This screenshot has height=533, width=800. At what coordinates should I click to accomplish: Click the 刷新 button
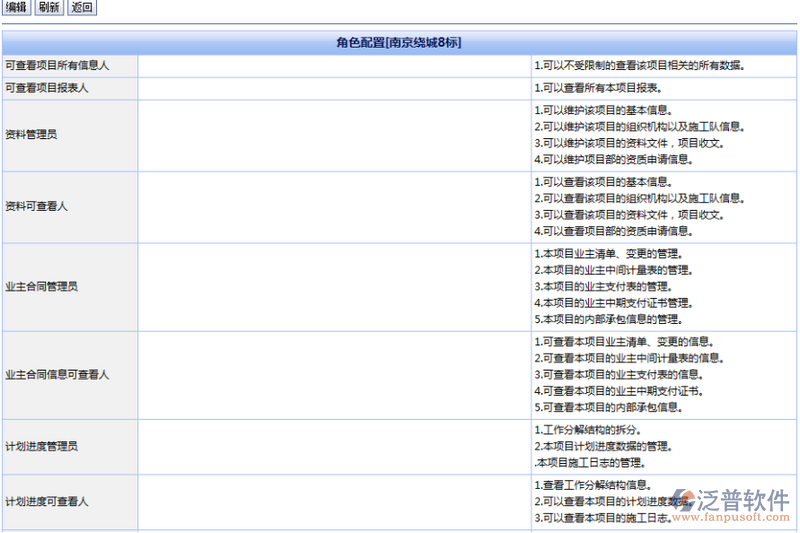(x=49, y=7)
